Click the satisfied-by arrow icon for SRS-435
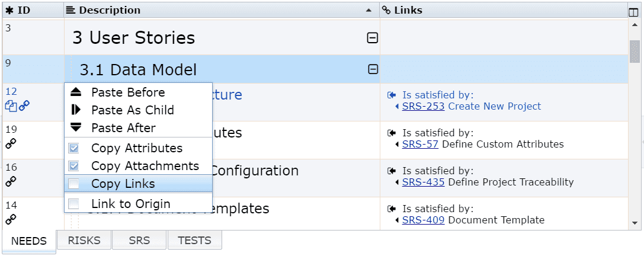The width and height of the screenshot is (644, 256). click(x=392, y=171)
